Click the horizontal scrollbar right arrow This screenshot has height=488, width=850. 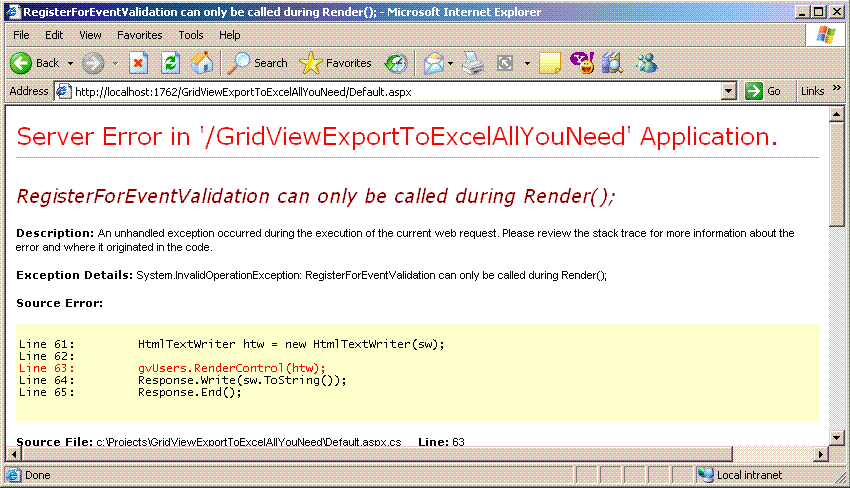click(822, 455)
